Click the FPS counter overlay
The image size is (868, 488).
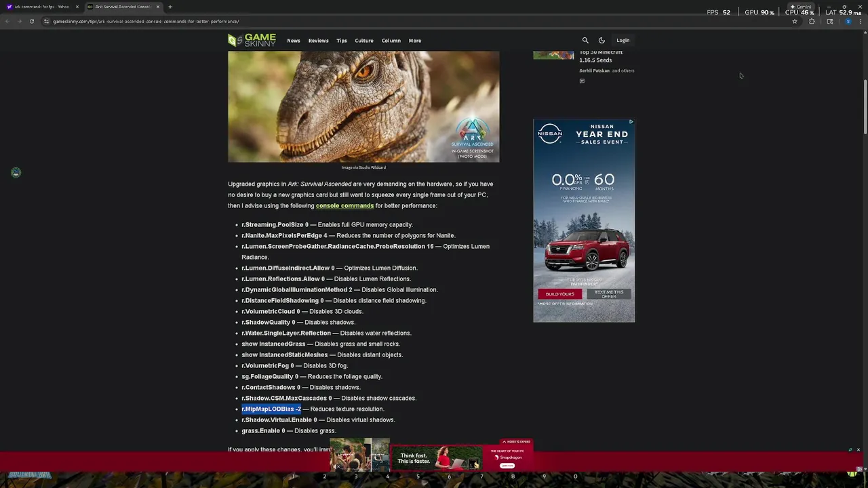(719, 12)
